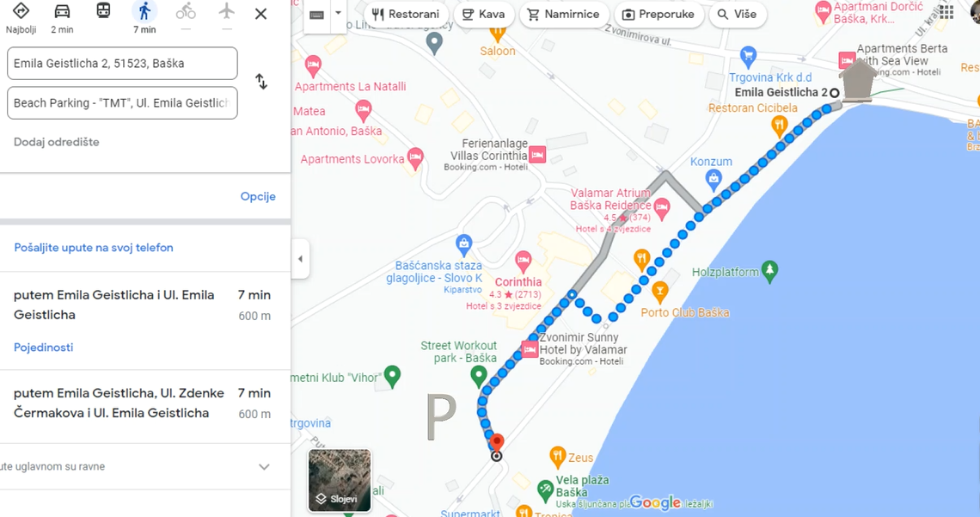
Task: Open the Opcije route options
Action: pyautogui.click(x=258, y=196)
